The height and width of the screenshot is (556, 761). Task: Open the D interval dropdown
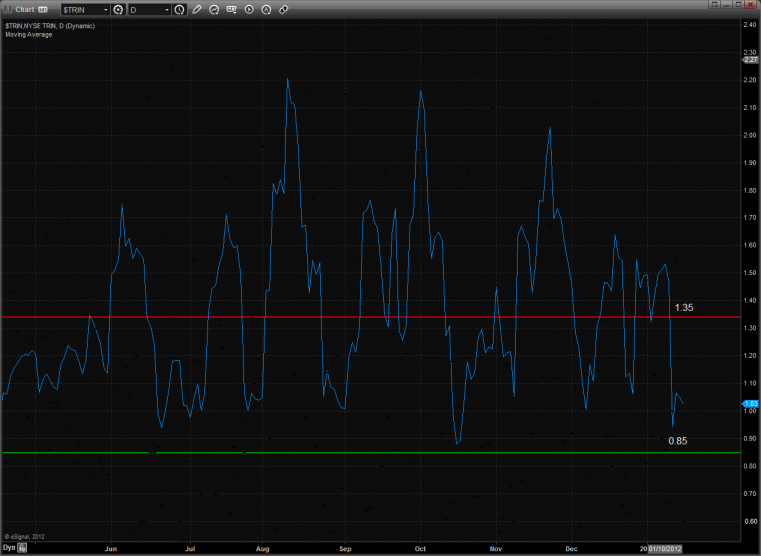pos(166,10)
